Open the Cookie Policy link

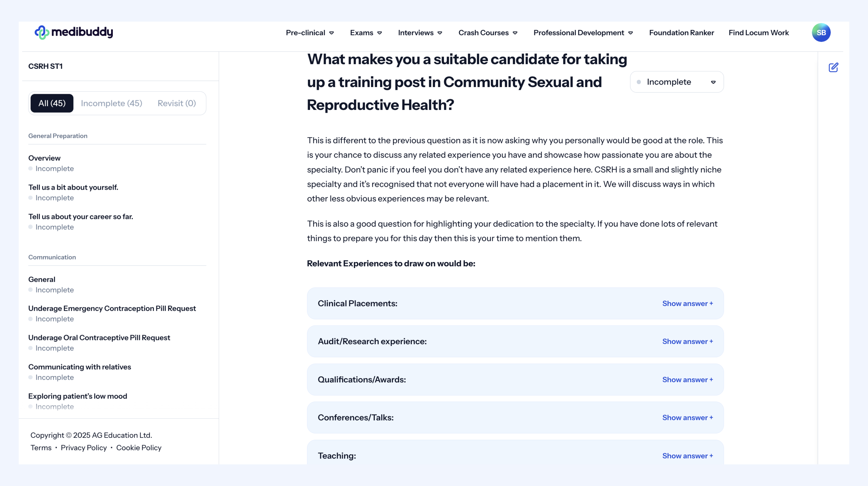pos(139,448)
